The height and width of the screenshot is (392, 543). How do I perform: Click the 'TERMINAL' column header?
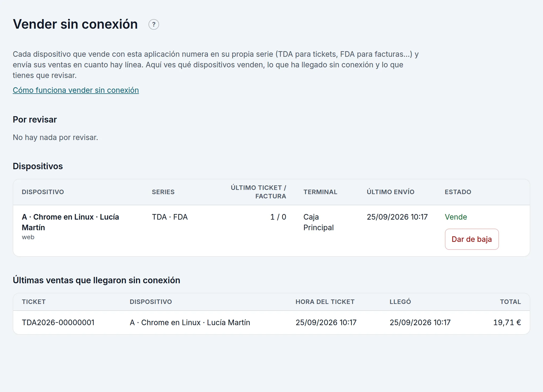click(x=320, y=192)
